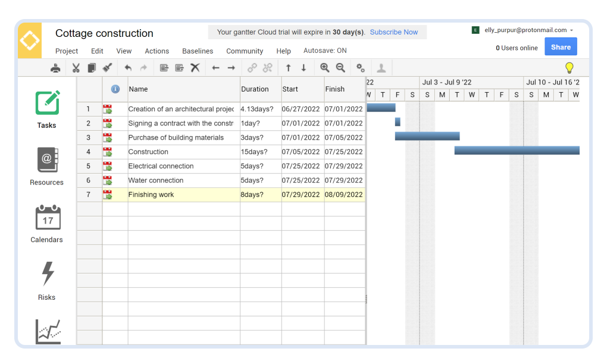Select the 'Signing a contract' task name
This screenshot has height=364, width=607.
tap(181, 123)
